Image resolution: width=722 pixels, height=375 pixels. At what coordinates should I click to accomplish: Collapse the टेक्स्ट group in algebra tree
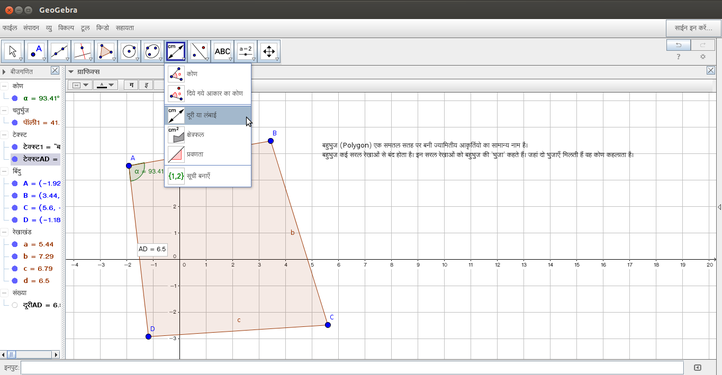tap(4, 135)
